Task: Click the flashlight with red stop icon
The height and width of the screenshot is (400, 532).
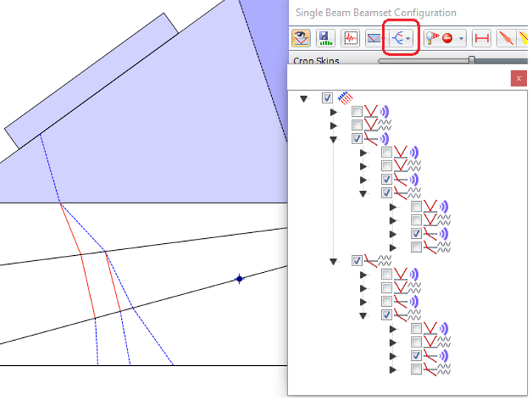Action: click(x=440, y=38)
